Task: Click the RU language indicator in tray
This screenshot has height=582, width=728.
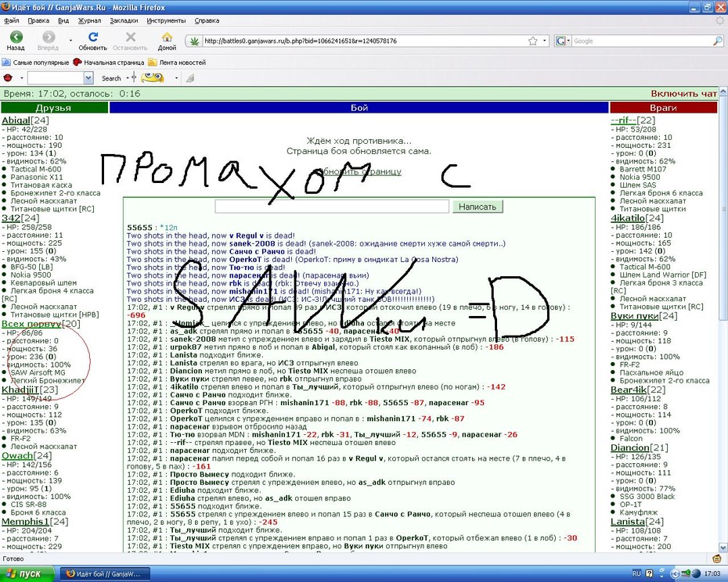Action: pyautogui.click(x=636, y=573)
